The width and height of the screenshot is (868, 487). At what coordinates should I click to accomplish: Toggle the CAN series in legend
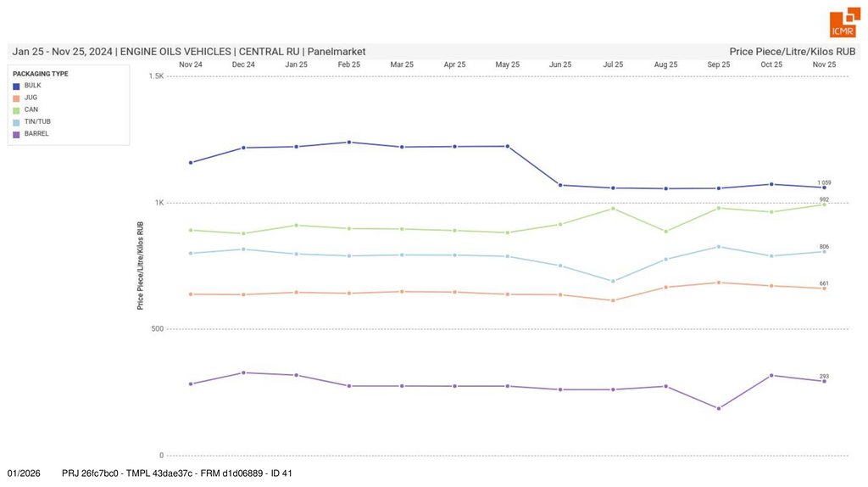(x=31, y=109)
